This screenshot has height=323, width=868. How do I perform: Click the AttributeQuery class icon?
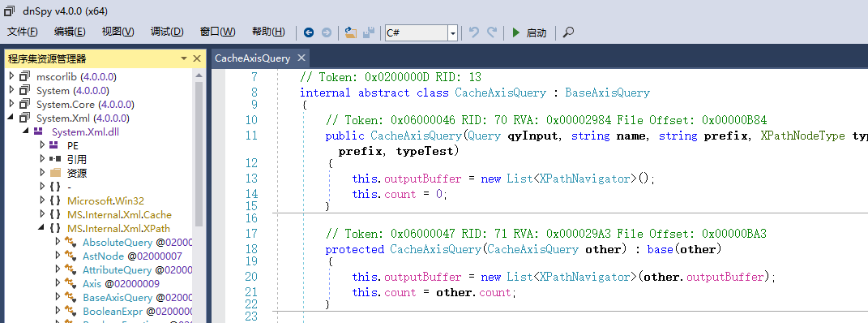point(71,269)
